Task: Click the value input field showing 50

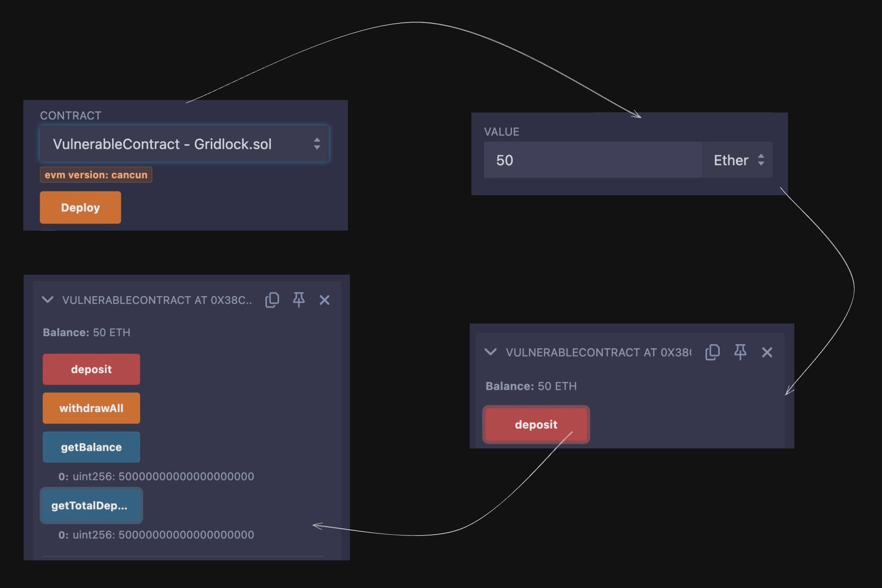Action: (x=592, y=160)
